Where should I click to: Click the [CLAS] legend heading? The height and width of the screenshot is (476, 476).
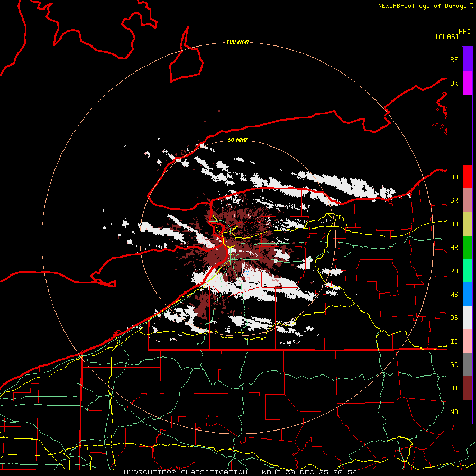coord(446,36)
